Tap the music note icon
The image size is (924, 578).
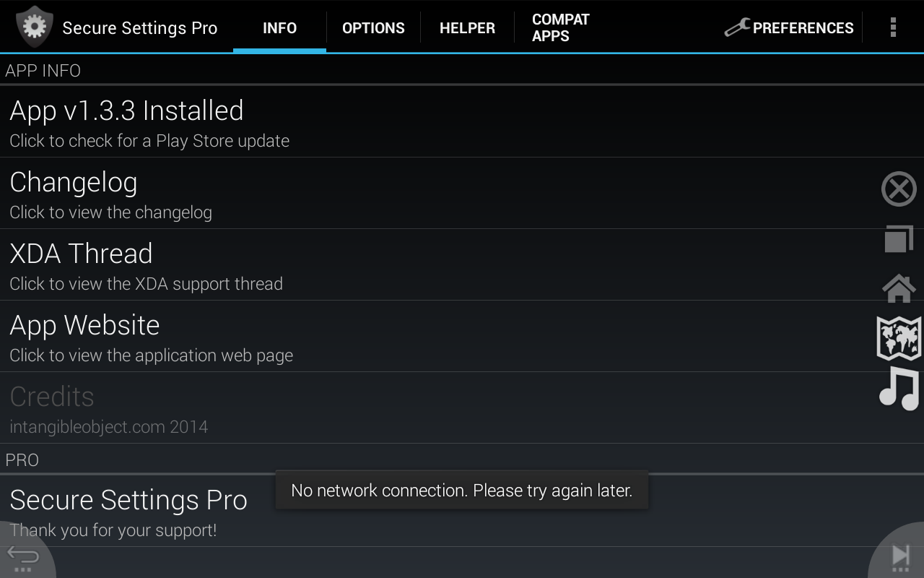[899, 388]
